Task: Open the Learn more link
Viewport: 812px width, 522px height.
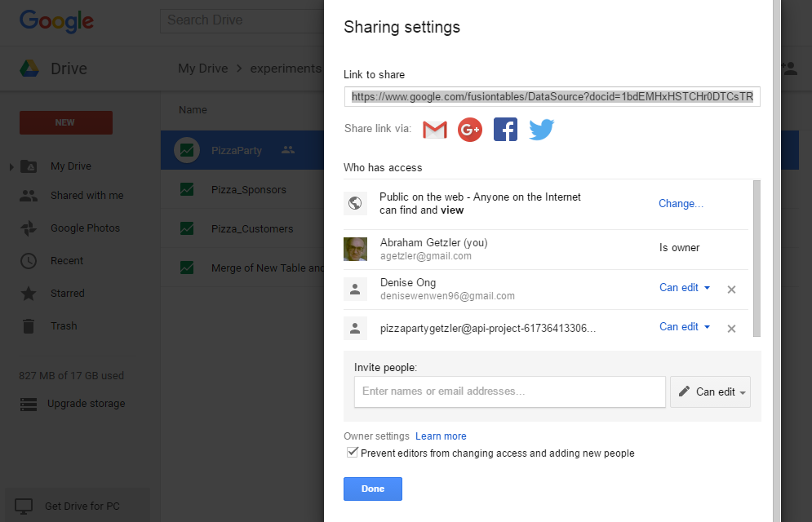Action: click(441, 436)
